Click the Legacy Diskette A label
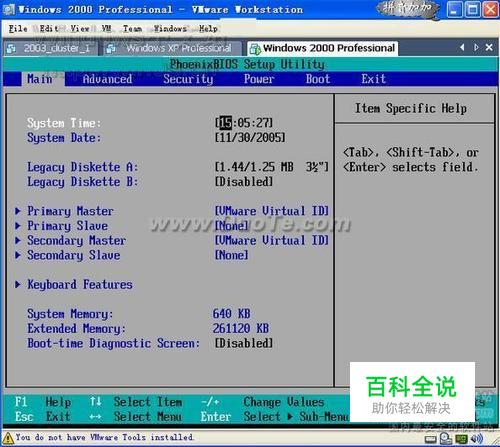 tap(83, 167)
